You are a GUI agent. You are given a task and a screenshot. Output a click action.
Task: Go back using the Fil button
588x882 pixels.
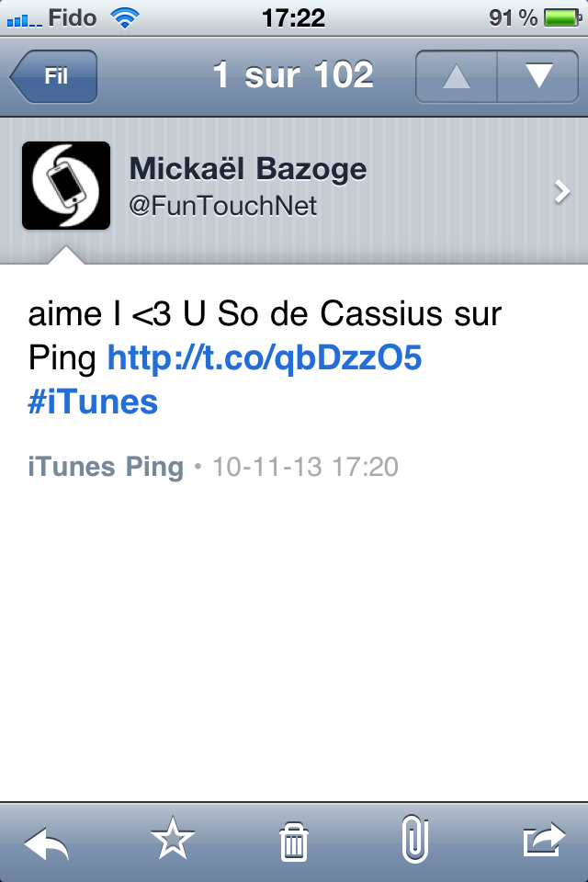pyautogui.click(x=53, y=76)
